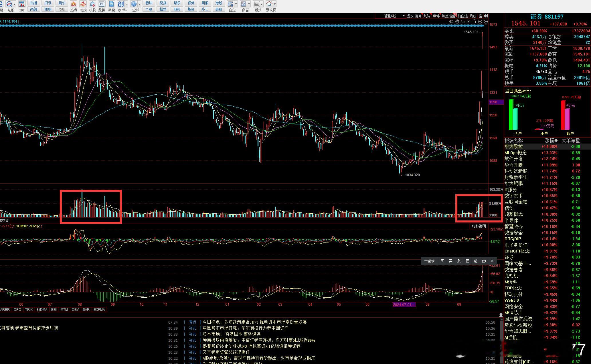The image size is (591, 364).
Task: Zoom out with the minus circle icon
Action: (x=486, y=21)
